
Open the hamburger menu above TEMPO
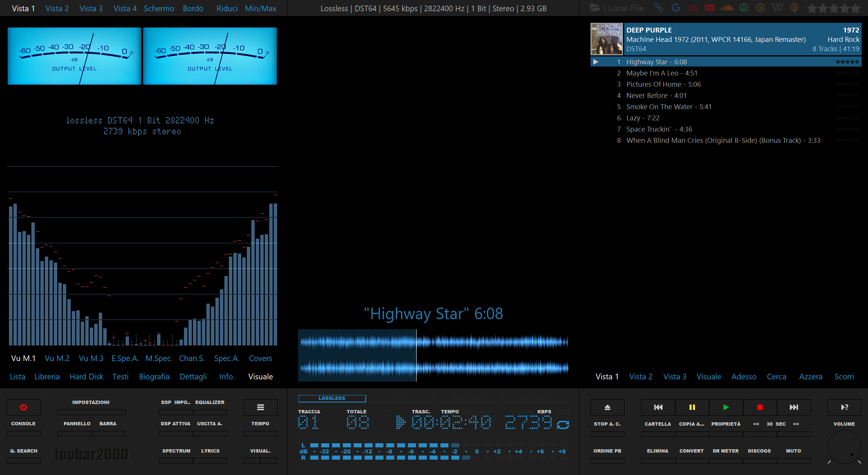(x=260, y=407)
